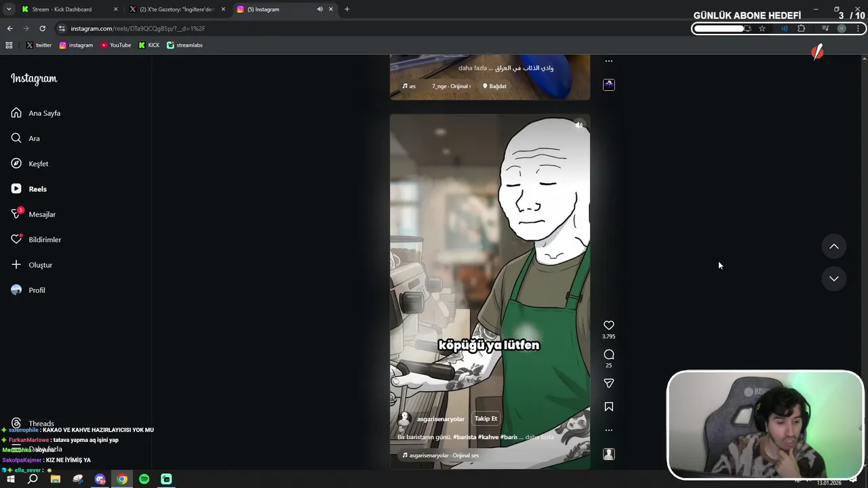Click the #barista hashtag in caption
Viewport: 868px width, 488px height.
(465, 437)
